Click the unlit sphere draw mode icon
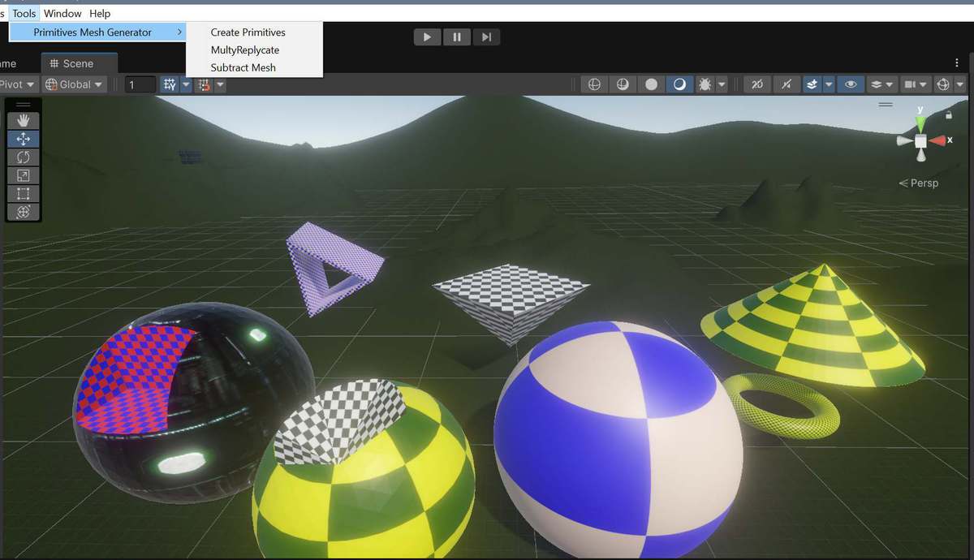The height and width of the screenshot is (560, 974). 651,84
